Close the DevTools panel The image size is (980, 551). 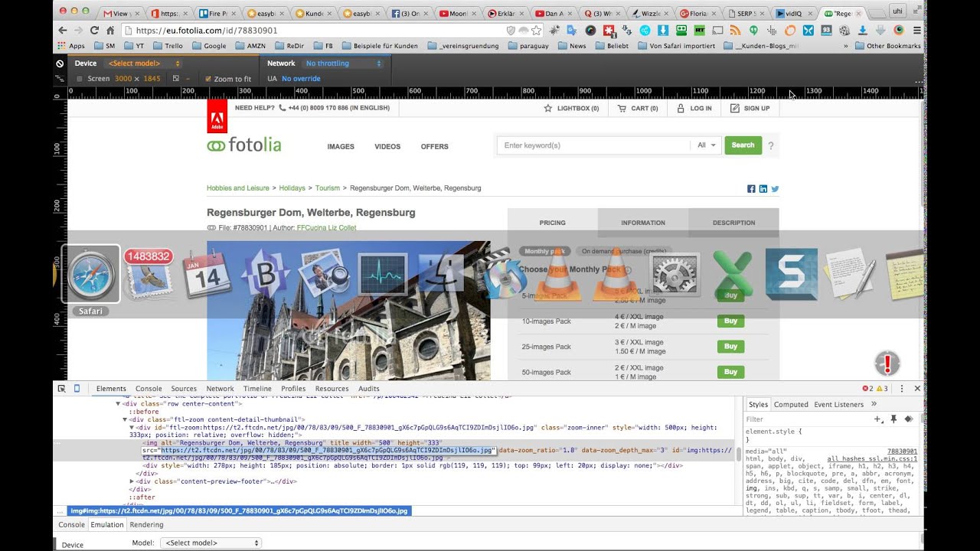coord(917,388)
